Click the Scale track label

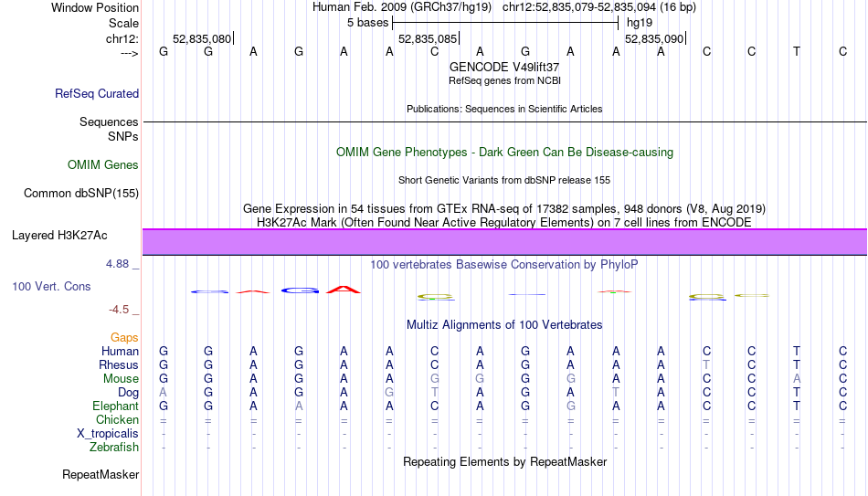123,23
